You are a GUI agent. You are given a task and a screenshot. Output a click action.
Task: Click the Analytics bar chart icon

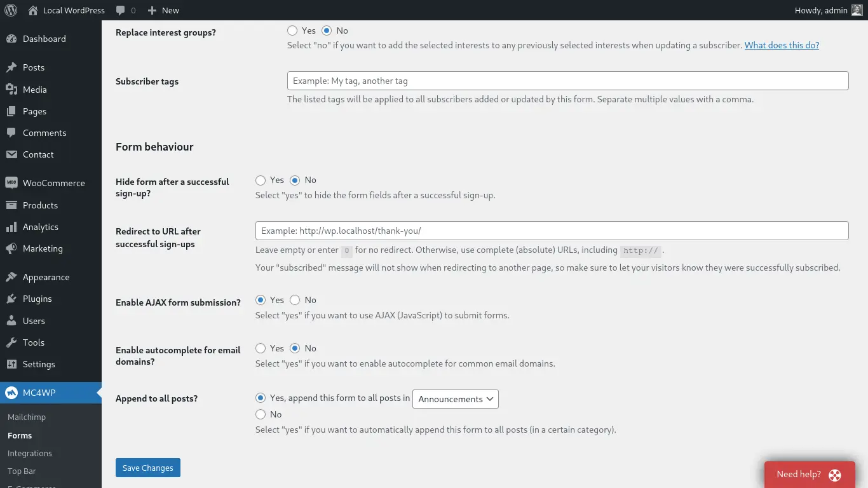(x=11, y=227)
